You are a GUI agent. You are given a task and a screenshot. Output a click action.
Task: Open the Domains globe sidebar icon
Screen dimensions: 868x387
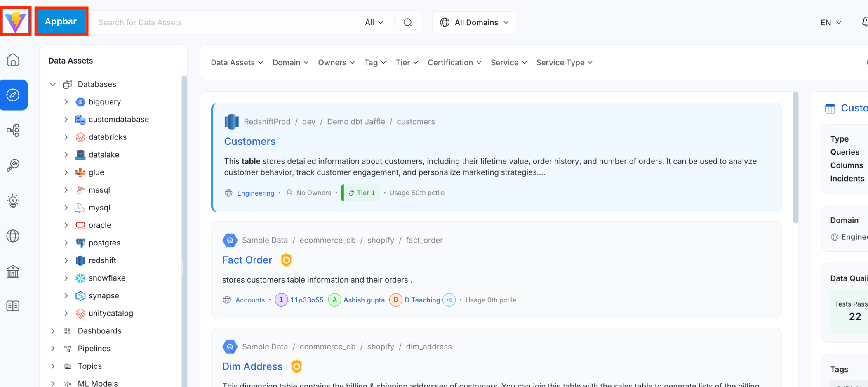coord(13,236)
